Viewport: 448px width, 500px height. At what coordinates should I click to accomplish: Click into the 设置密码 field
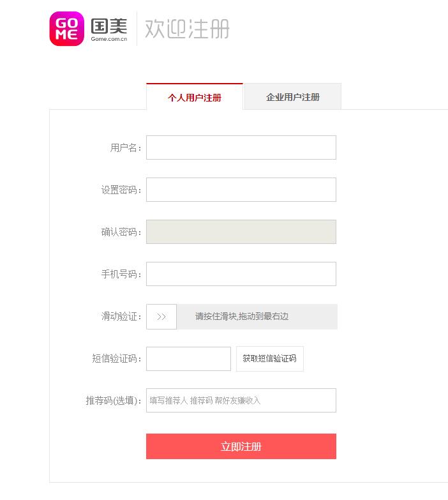click(241, 190)
